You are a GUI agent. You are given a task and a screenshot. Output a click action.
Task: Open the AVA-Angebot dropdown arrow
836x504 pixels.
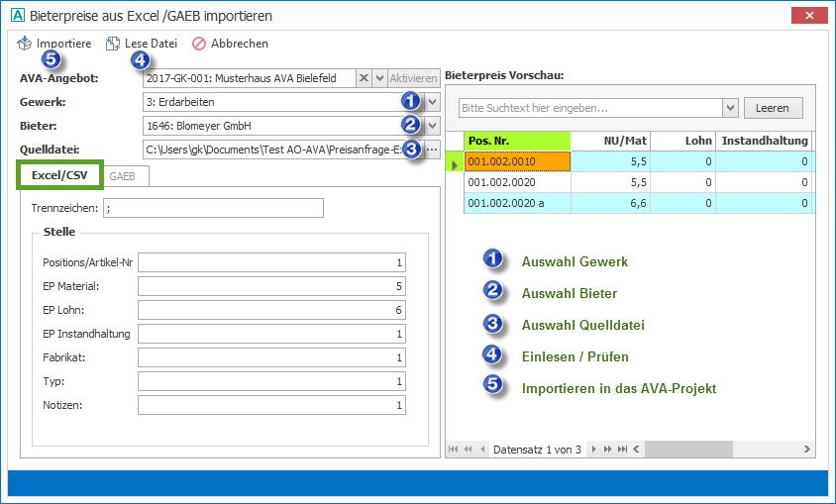(379, 78)
